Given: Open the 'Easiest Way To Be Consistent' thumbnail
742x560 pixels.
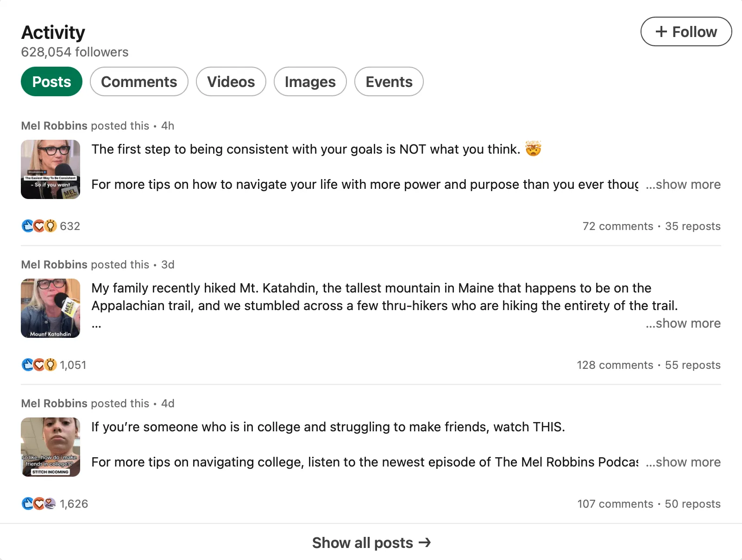Looking at the screenshot, I should (x=50, y=169).
